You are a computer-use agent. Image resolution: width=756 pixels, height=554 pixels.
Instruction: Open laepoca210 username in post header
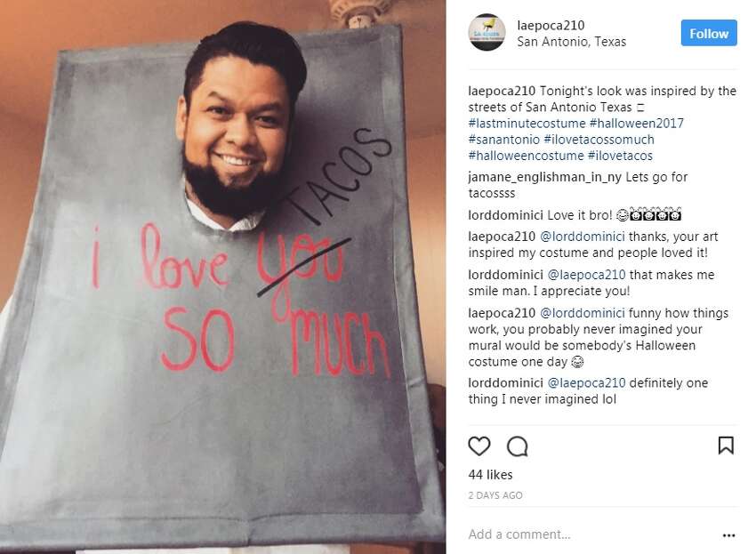[x=551, y=25]
